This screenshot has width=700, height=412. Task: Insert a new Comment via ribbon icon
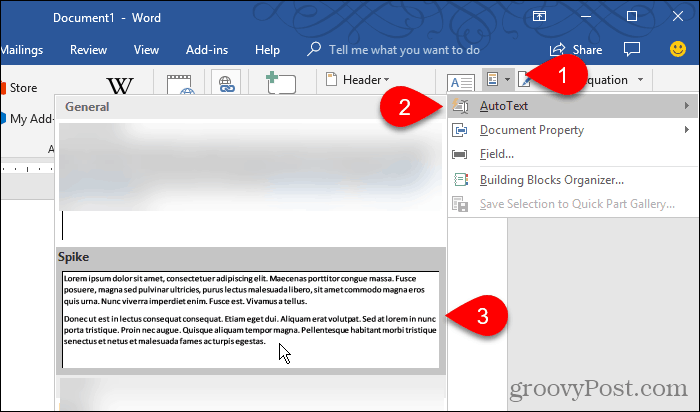280,83
